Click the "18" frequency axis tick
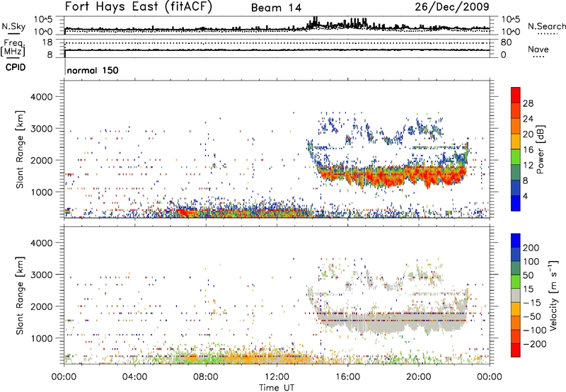This screenshot has height=392, width=566. tap(47, 42)
